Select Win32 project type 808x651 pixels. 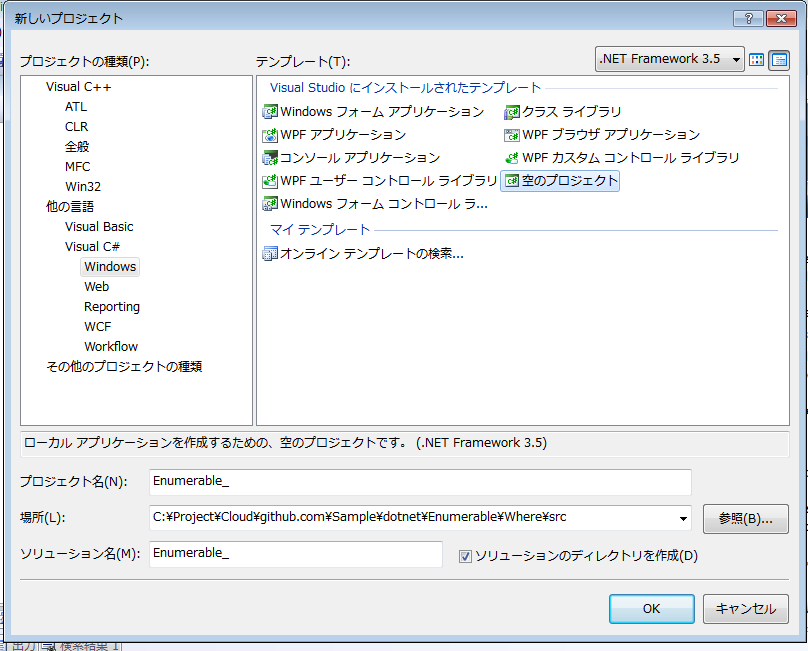tap(82, 187)
